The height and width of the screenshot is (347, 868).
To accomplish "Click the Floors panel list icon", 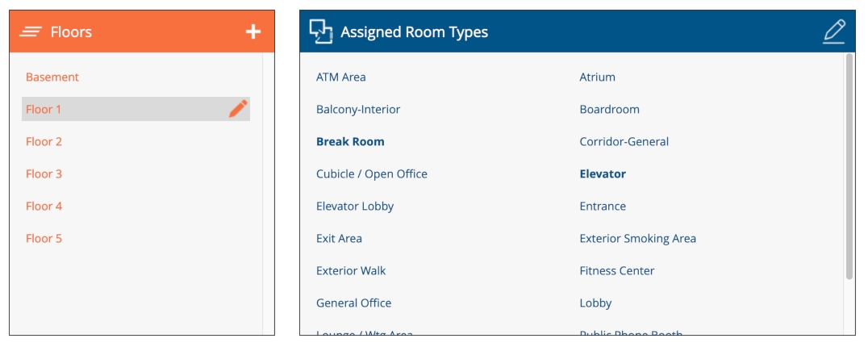I will coord(31,31).
